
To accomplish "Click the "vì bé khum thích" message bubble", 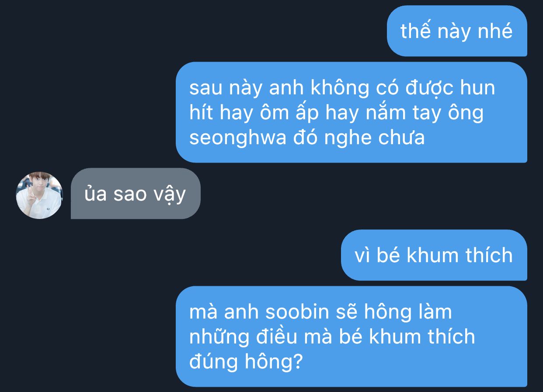I will (x=434, y=255).
